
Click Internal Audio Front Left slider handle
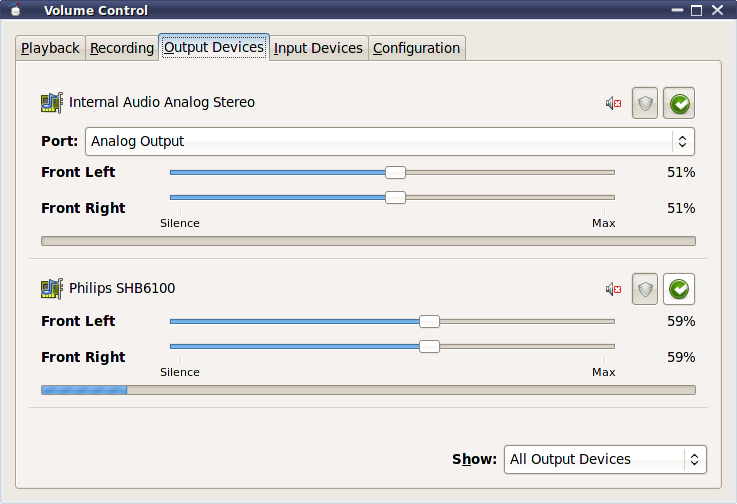coord(395,172)
